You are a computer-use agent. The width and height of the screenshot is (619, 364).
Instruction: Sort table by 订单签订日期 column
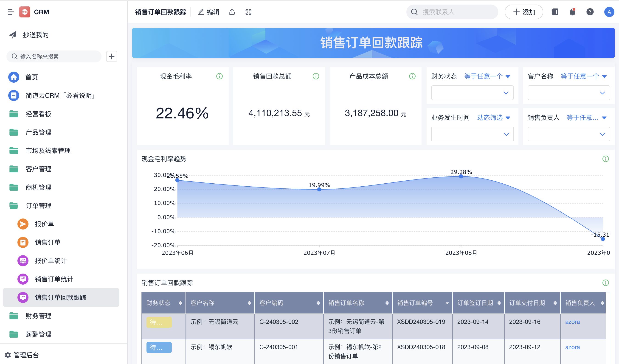(x=499, y=303)
